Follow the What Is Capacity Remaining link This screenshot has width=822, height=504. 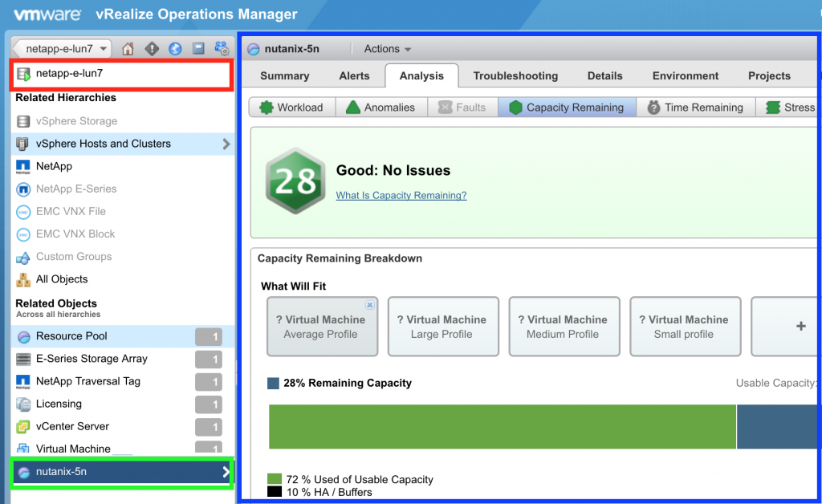[401, 195]
